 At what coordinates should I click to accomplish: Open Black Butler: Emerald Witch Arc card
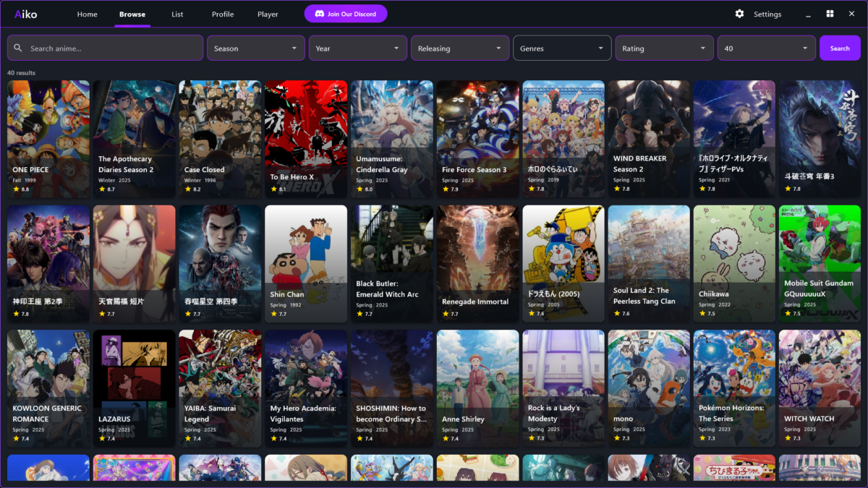392,264
